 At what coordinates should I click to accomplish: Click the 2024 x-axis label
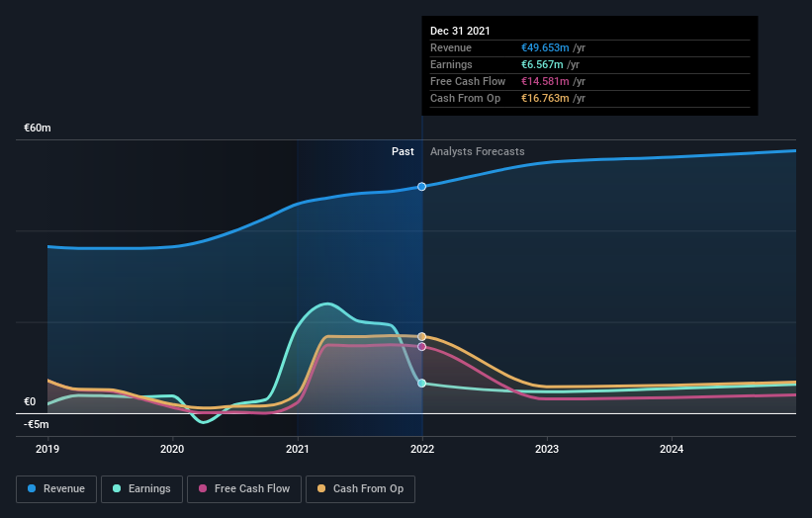pos(672,449)
